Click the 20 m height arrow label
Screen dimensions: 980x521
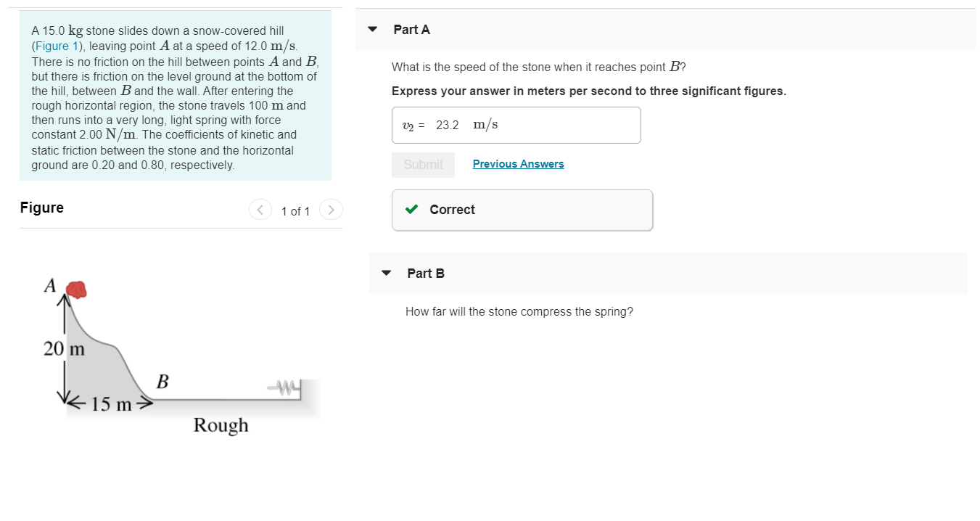coord(65,349)
